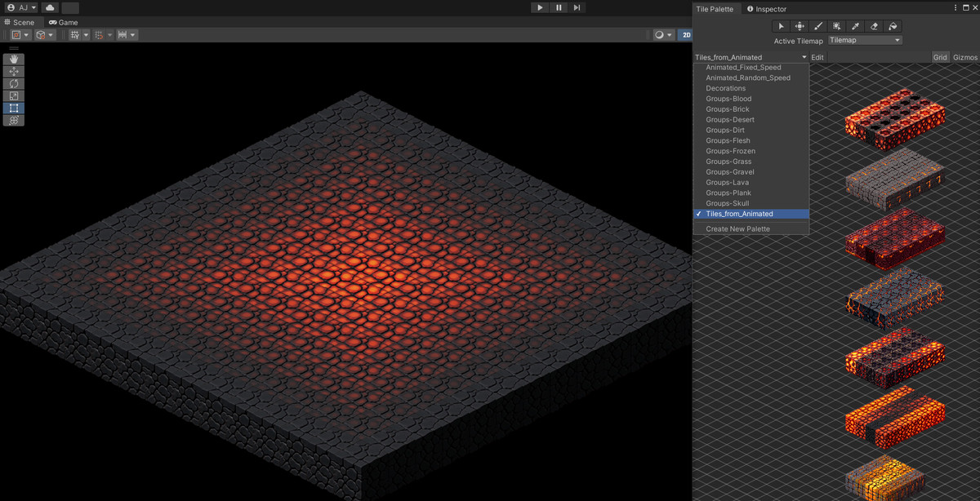Choose Create New Palette from the list

tap(736, 228)
